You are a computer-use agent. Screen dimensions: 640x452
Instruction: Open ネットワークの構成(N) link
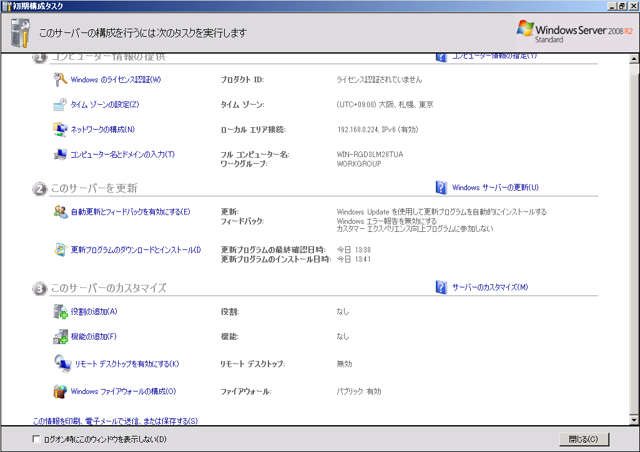(102, 129)
